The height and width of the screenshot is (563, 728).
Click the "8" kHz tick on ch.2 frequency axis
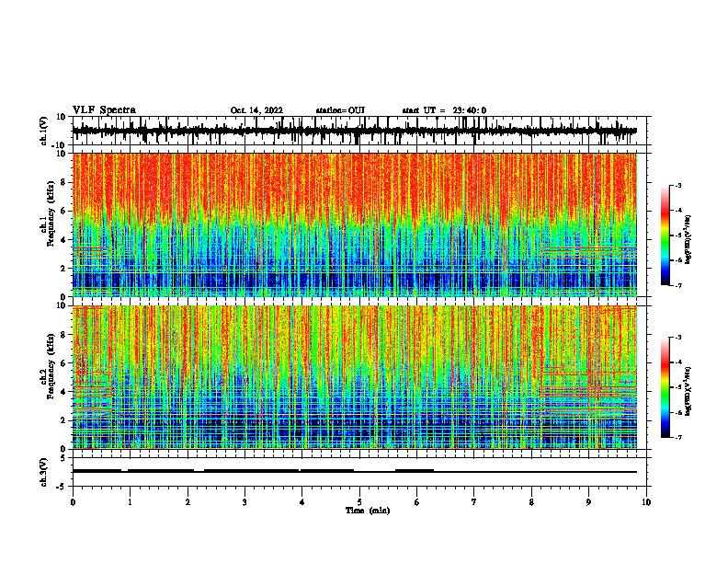(63, 335)
